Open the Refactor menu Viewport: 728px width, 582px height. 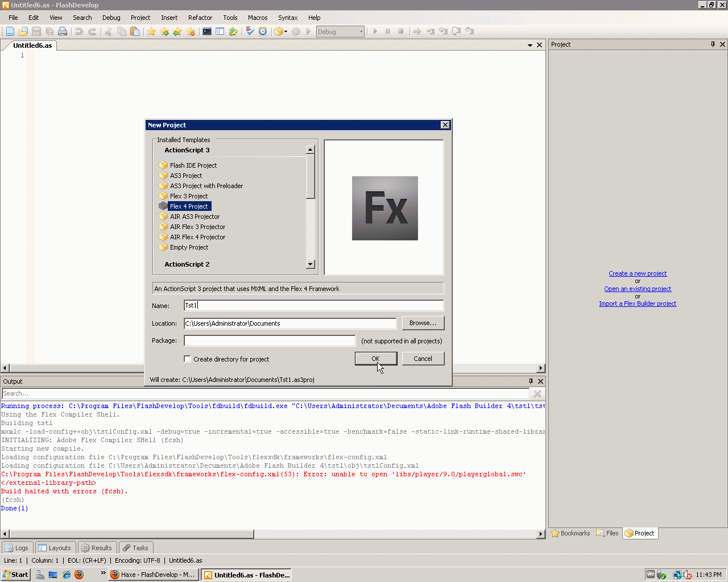click(x=200, y=18)
